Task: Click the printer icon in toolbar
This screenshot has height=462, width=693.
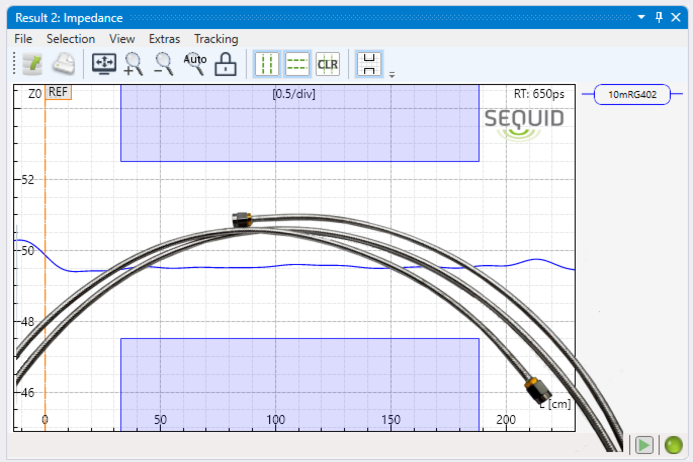Action: click(x=63, y=64)
